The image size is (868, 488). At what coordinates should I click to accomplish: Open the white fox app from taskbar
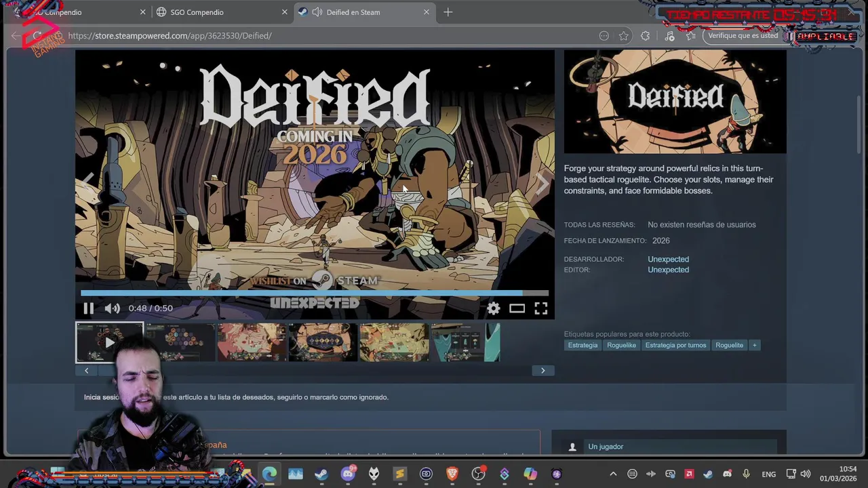(x=374, y=474)
